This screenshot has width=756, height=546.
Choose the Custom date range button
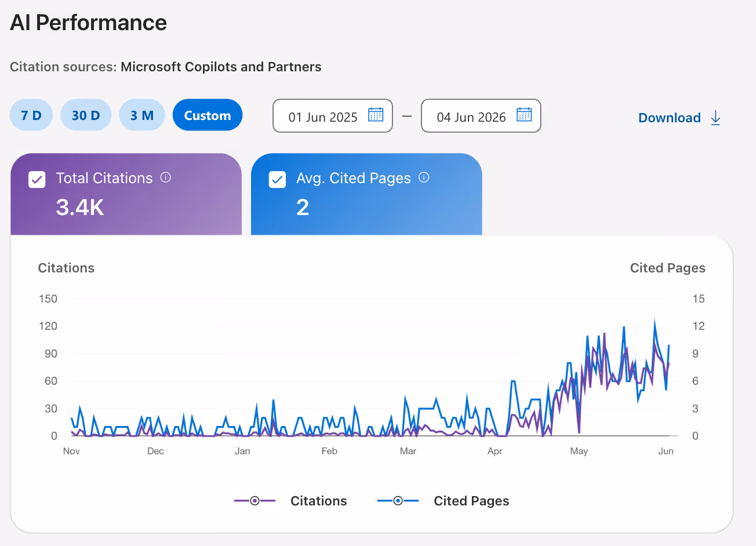(208, 115)
